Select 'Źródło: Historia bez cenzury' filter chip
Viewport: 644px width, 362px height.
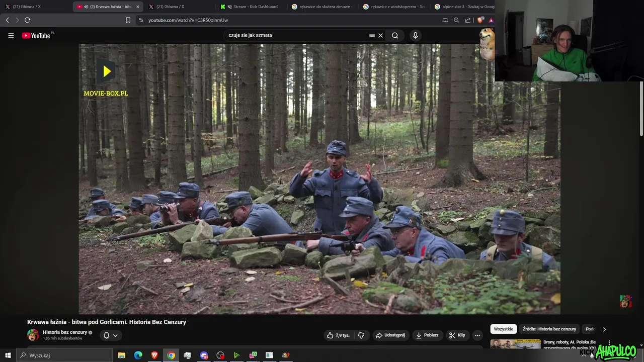pyautogui.click(x=549, y=329)
